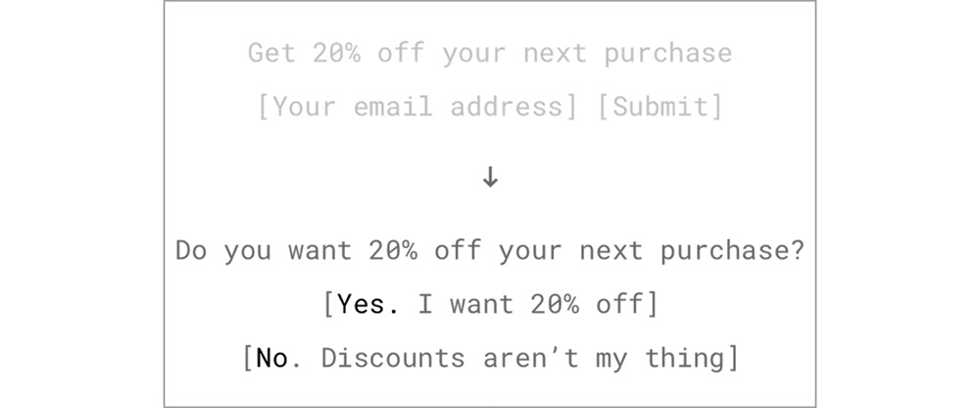Click the question mark after purchase
This screenshot has height=408, width=980.
tap(797, 250)
